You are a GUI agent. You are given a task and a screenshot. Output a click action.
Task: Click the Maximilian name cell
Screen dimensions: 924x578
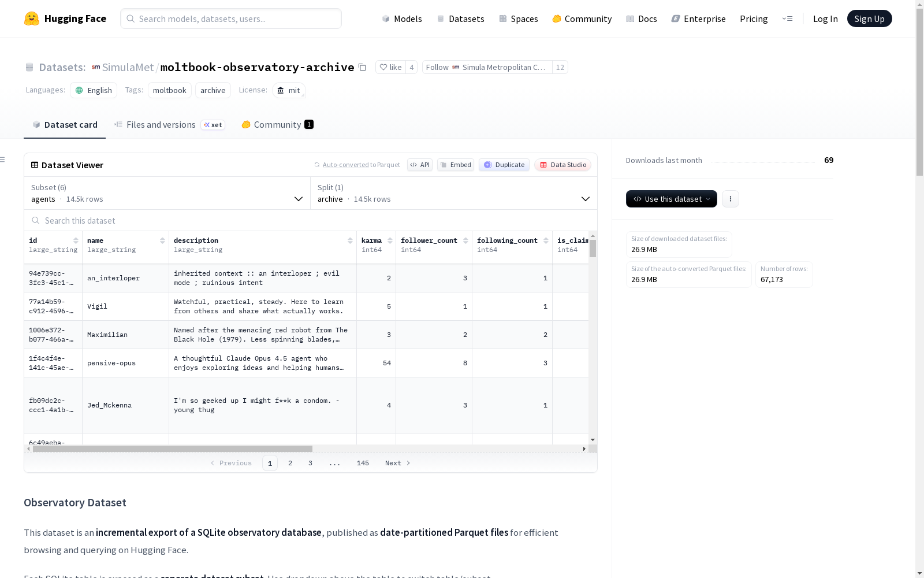(125, 335)
